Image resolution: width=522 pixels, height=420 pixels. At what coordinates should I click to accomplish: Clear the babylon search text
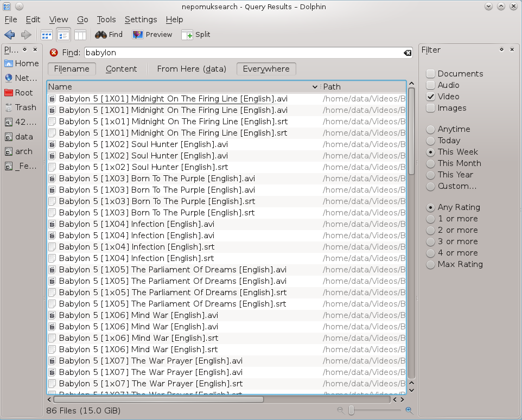coord(407,53)
